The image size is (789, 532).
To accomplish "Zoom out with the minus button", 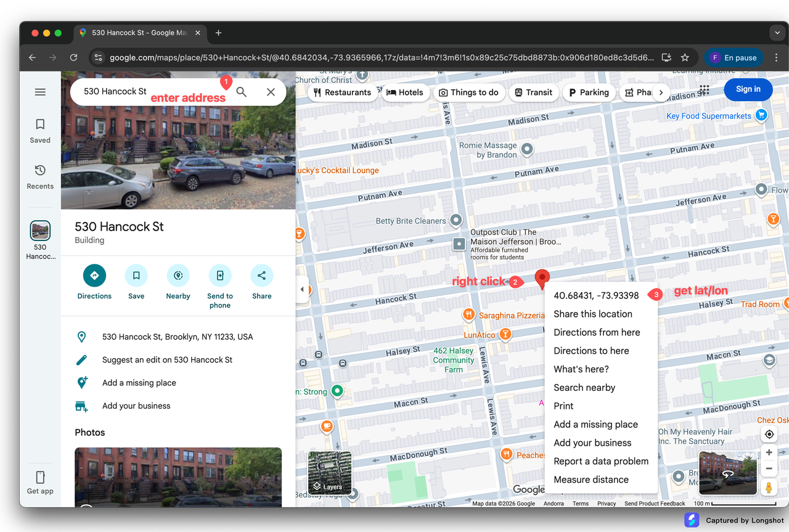I will [x=769, y=469].
